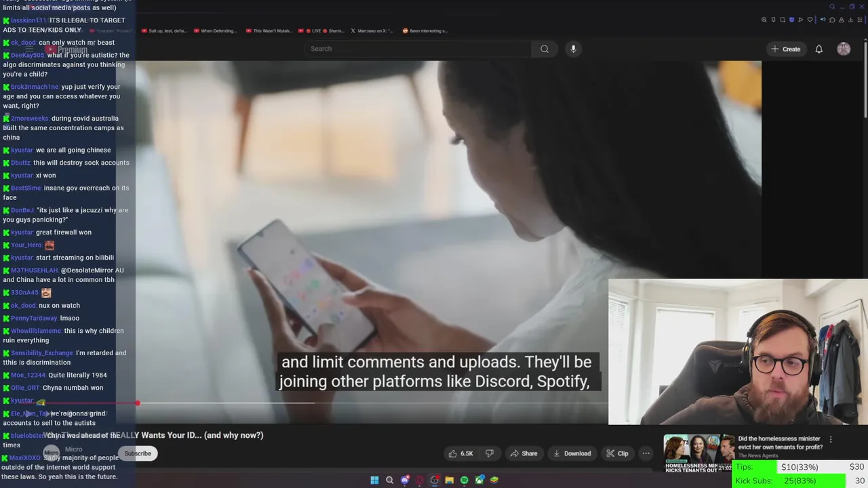
Task: Open the homelessness minister video title link
Action: click(x=780, y=443)
